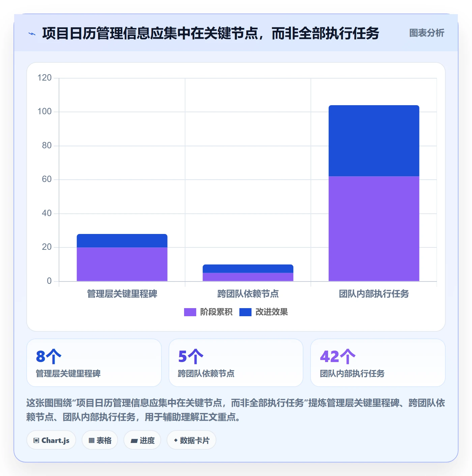
Task: Click the blue bar segment for 管理层关键里程碑
Action: (122, 241)
